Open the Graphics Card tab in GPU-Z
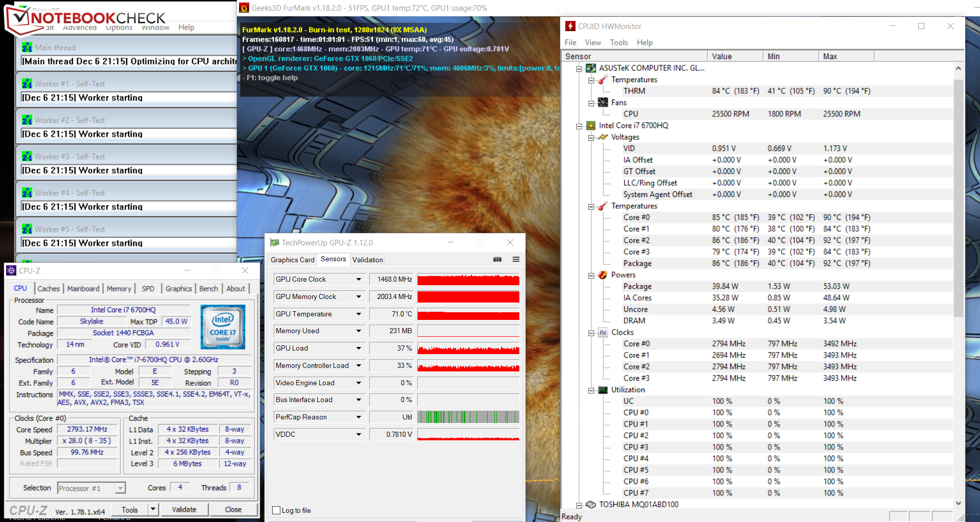The width and height of the screenshot is (980, 522). click(293, 260)
